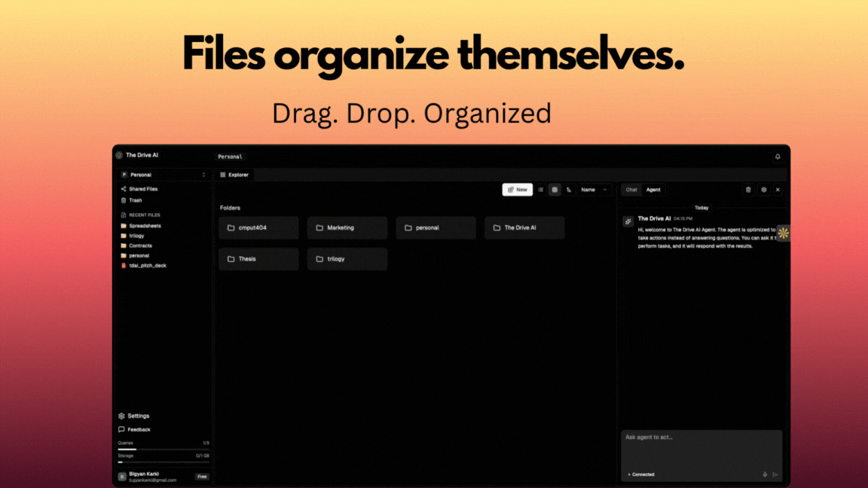This screenshot has height=488, width=868.
Task: Click the microphone icon in agent input
Action: (x=765, y=474)
